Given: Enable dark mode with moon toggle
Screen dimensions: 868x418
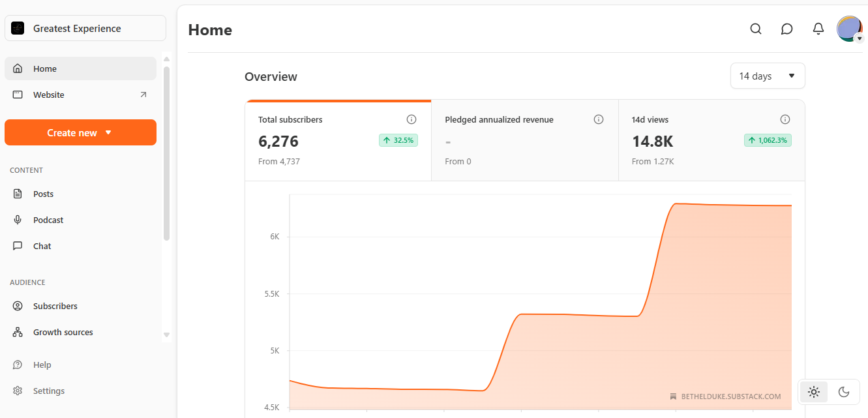Looking at the screenshot, I should (843, 392).
